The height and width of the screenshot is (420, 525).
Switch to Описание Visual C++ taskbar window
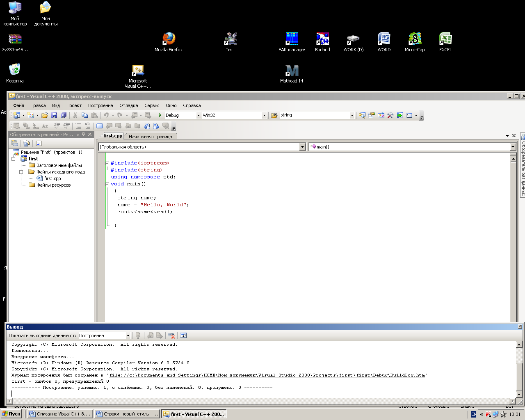tap(60, 414)
